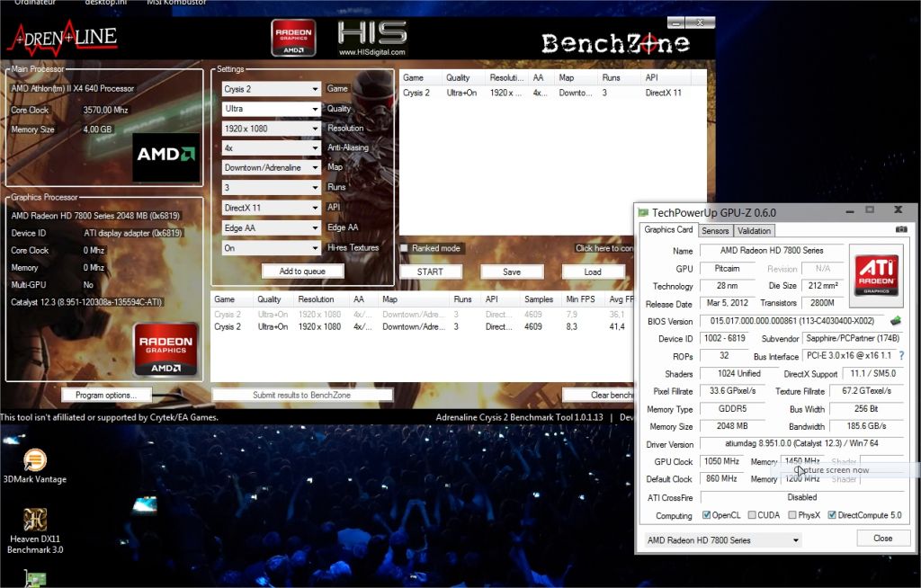Click the bus interface question mark in GPU-Z
Screen dimensions: 921x588
pos(901,355)
